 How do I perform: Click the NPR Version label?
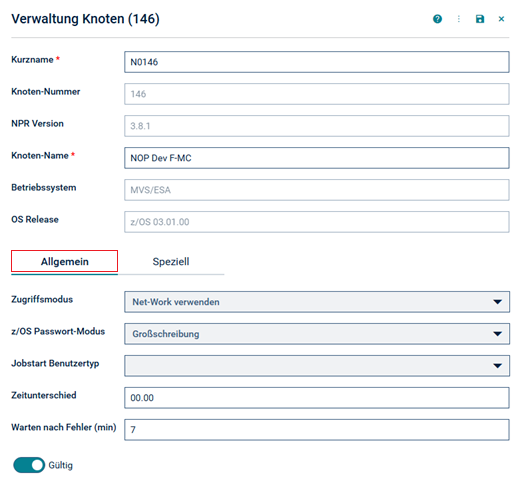click(37, 124)
